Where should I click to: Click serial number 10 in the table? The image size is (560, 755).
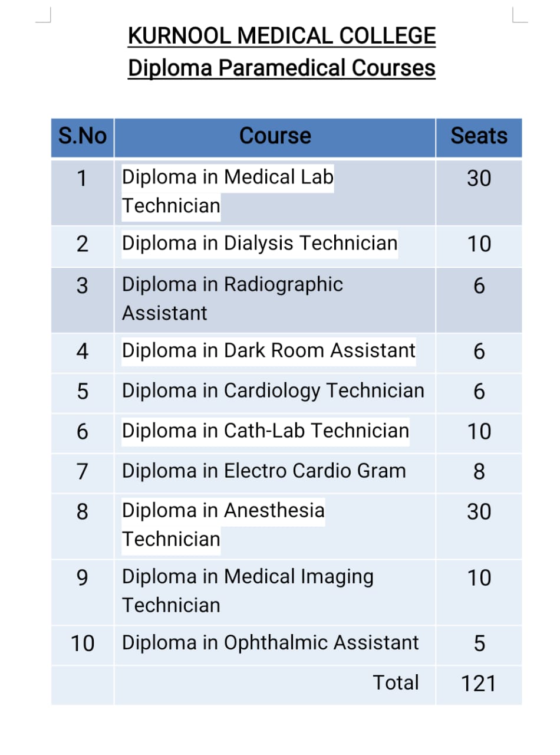coord(83,644)
